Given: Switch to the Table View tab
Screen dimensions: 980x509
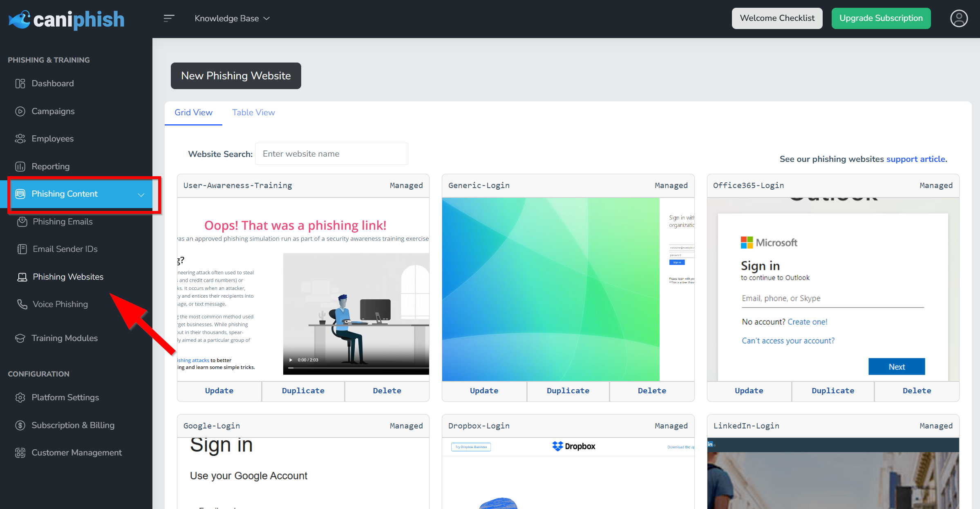Looking at the screenshot, I should (x=253, y=112).
